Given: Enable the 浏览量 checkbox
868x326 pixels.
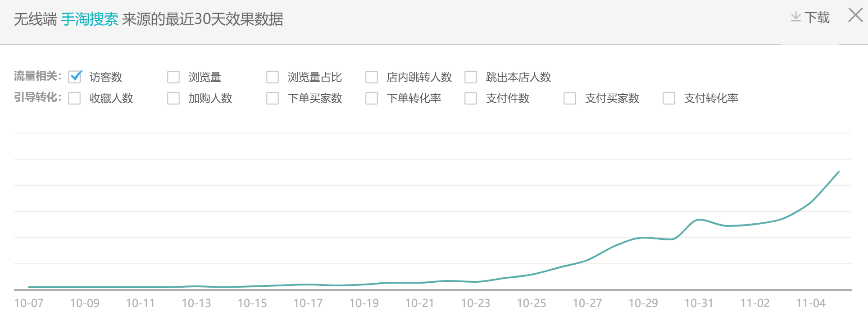Looking at the screenshot, I should coord(173,77).
